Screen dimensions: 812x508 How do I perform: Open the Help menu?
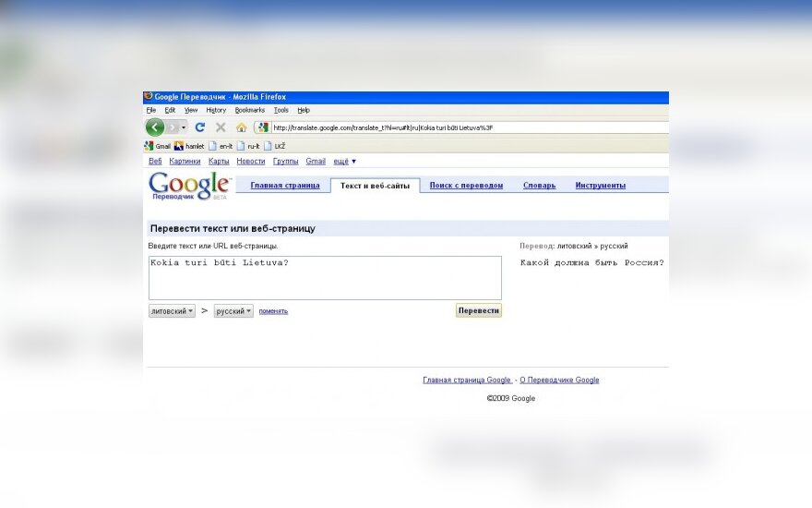304,110
